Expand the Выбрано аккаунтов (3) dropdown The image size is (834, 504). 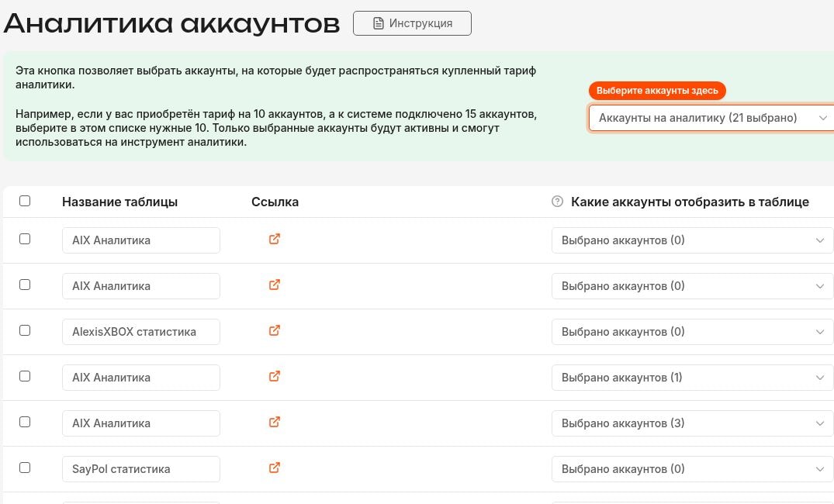692,423
